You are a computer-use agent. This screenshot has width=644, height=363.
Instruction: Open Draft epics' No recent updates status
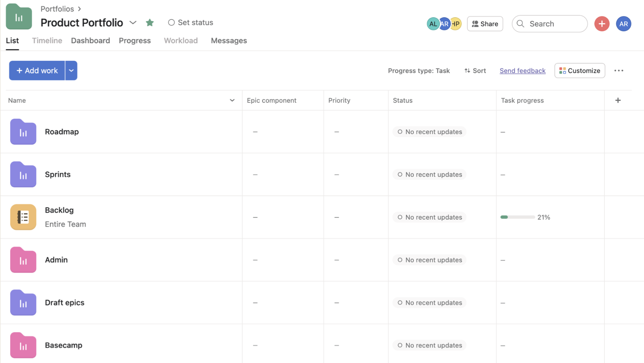tap(429, 302)
